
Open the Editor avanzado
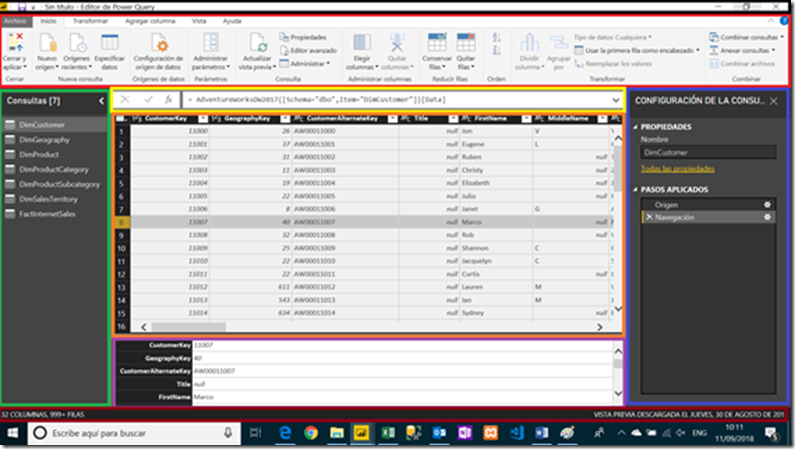point(311,50)
